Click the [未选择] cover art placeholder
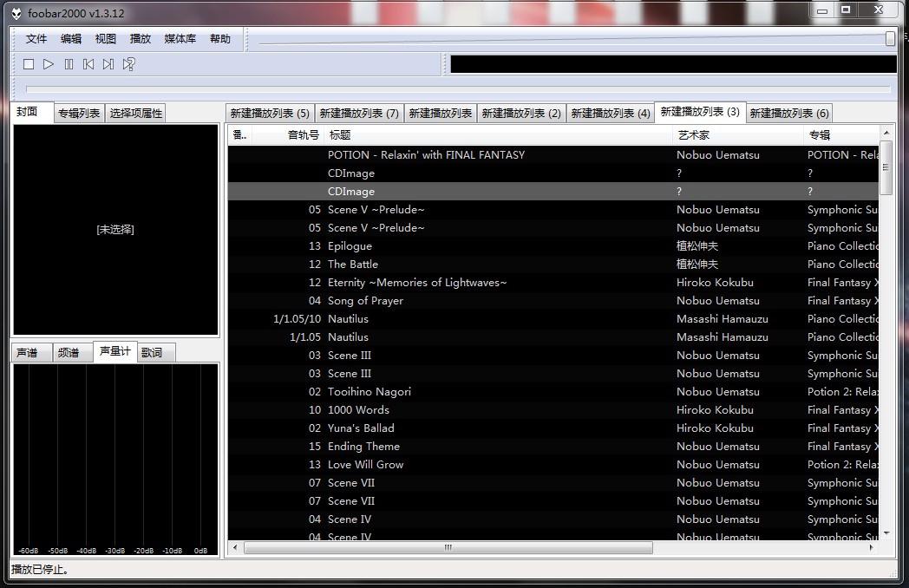This screenshot has width=909, height=588. [115, 230]
